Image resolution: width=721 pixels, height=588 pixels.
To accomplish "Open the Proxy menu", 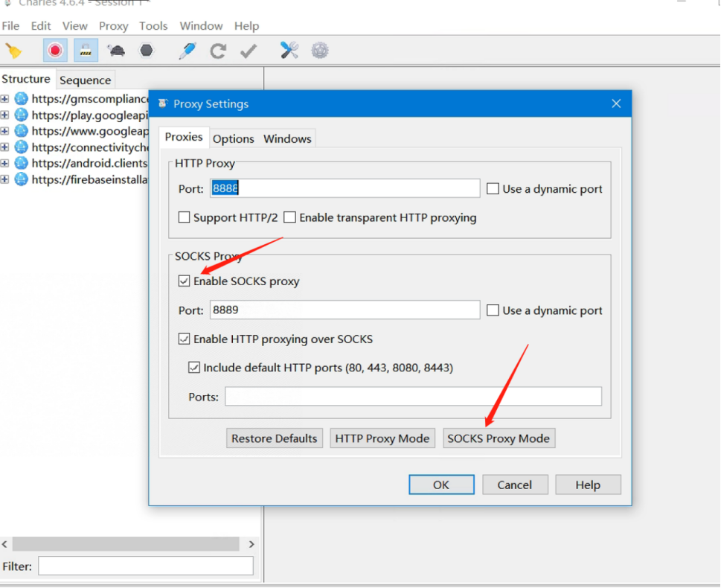I will pyautogui.click(x=114, y=26).
